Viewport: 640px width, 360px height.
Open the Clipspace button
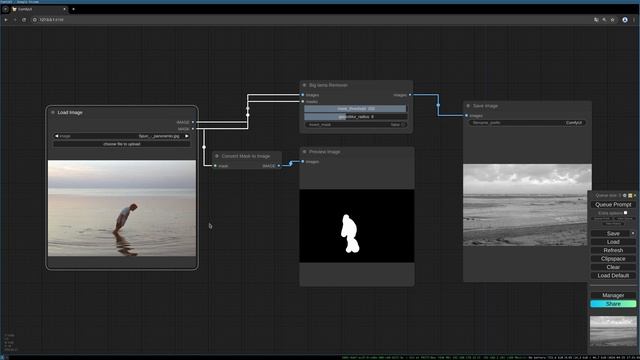pos(613,259)
